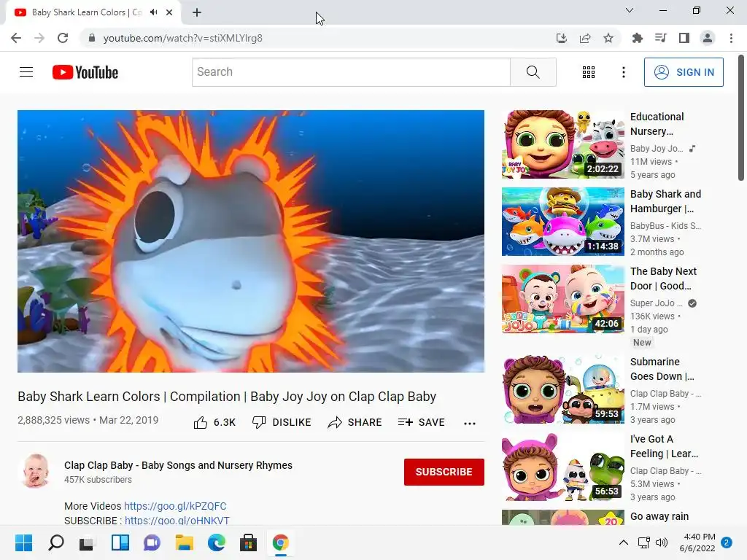Click the address bar URL
747x560 pixels.
pos(182,38)
